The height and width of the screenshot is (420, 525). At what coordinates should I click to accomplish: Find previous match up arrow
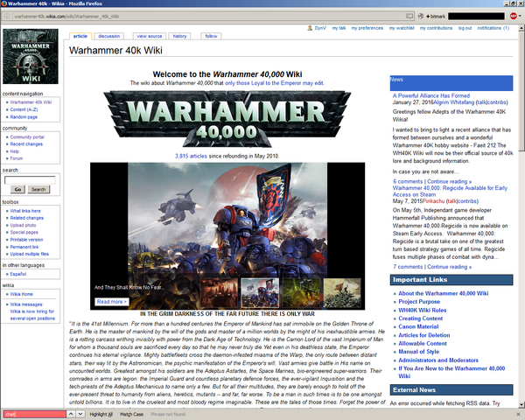(x=71, y=414)
